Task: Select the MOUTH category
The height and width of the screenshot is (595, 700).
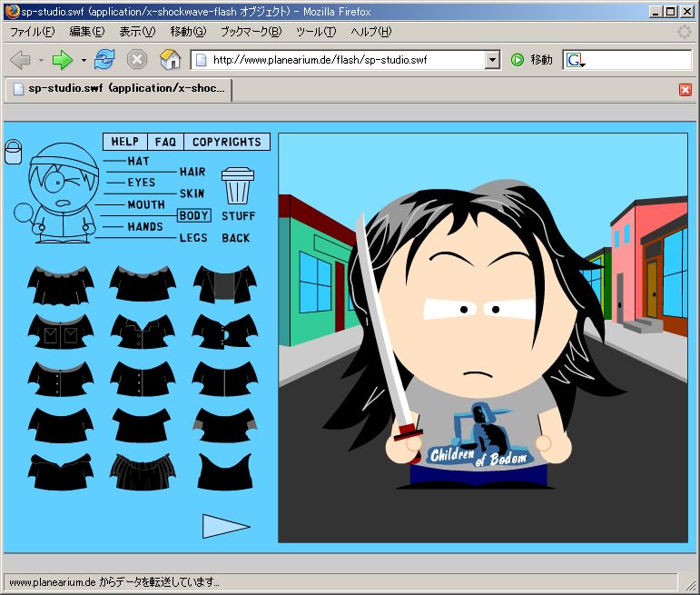Action: tap(146, 204)
